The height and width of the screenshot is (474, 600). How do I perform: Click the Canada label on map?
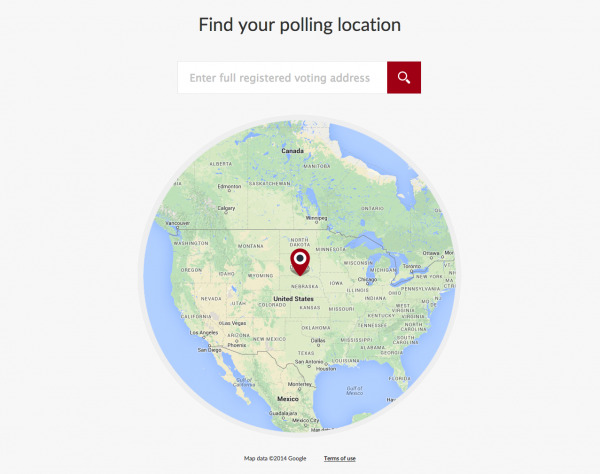tap(292, 151)
